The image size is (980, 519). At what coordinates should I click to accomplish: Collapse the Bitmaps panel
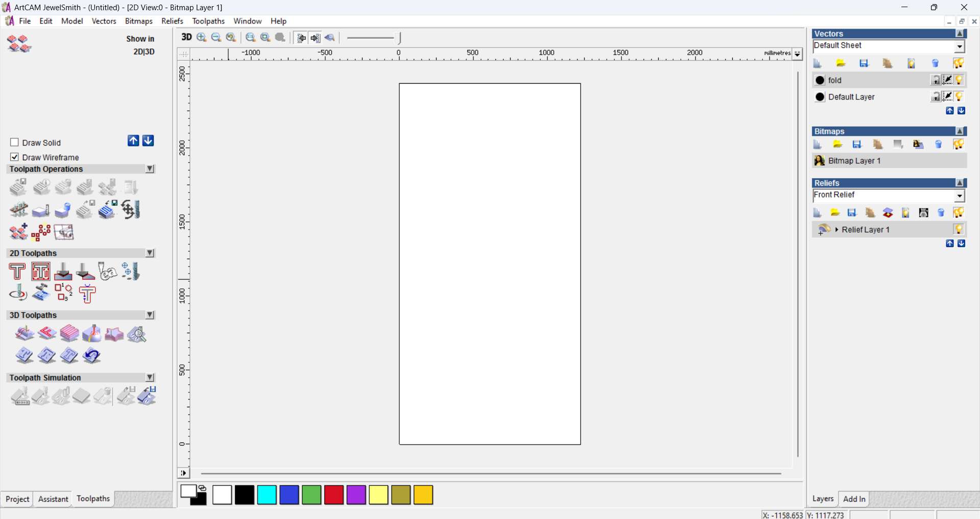(961, 131)
